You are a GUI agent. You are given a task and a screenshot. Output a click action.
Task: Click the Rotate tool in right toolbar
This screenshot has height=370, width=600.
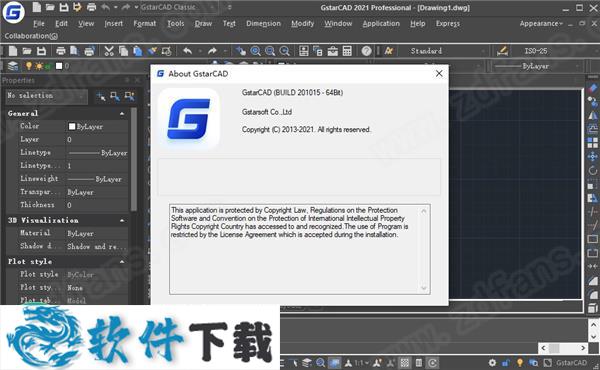click(x=592, y=171)
